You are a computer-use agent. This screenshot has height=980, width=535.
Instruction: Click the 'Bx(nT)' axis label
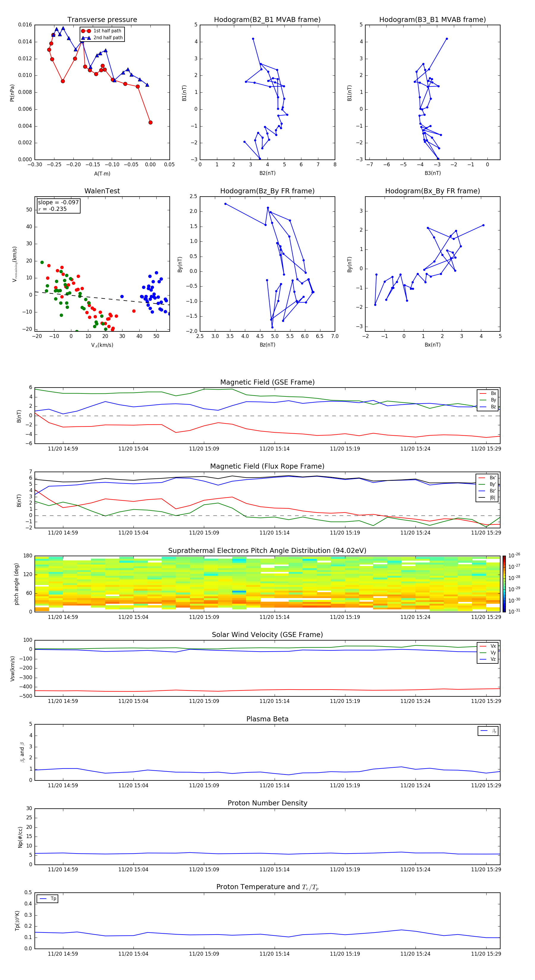point(432,345)
